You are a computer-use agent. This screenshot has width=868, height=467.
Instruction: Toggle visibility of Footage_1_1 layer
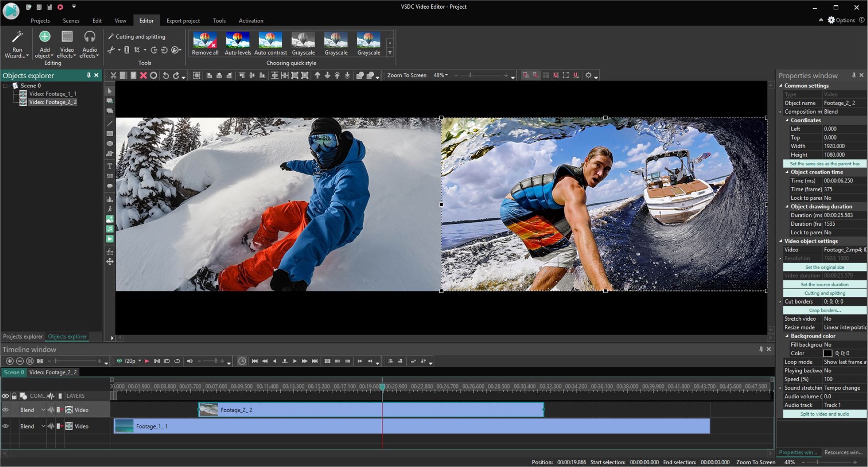pyautogui.click(x=5, y=426)
